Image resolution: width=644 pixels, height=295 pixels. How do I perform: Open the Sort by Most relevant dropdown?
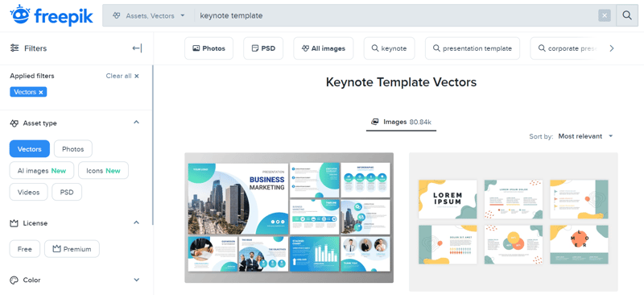click(x=585, y=136)
